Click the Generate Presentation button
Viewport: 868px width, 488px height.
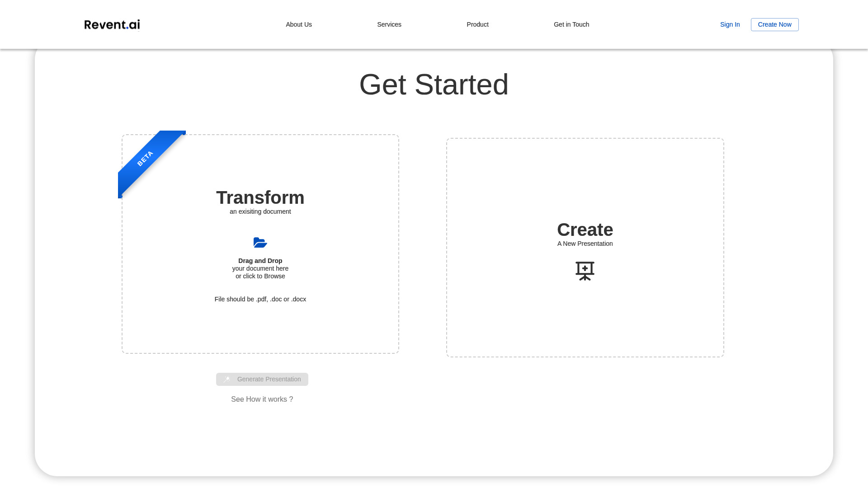pos(262,379)
